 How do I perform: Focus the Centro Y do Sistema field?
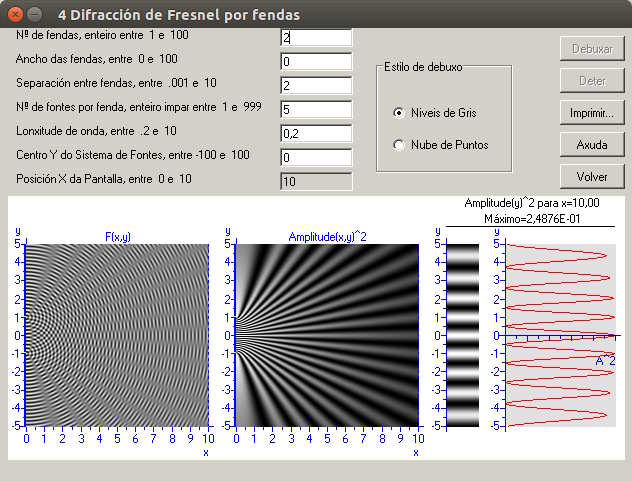coord(316,157)
